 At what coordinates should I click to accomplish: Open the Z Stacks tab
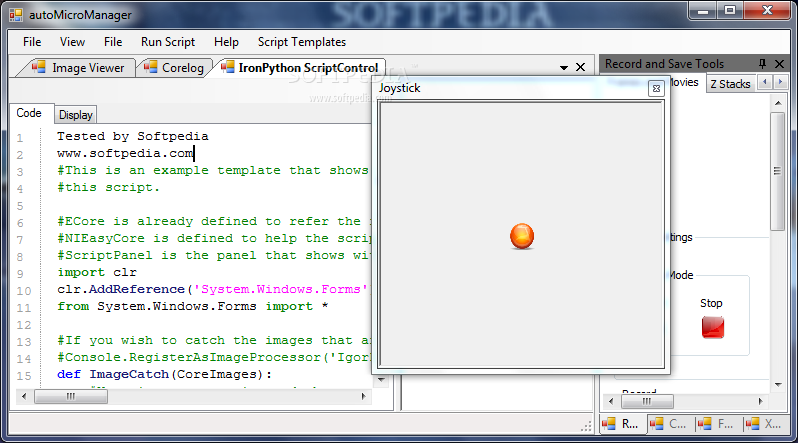click(x=730, y=84)
